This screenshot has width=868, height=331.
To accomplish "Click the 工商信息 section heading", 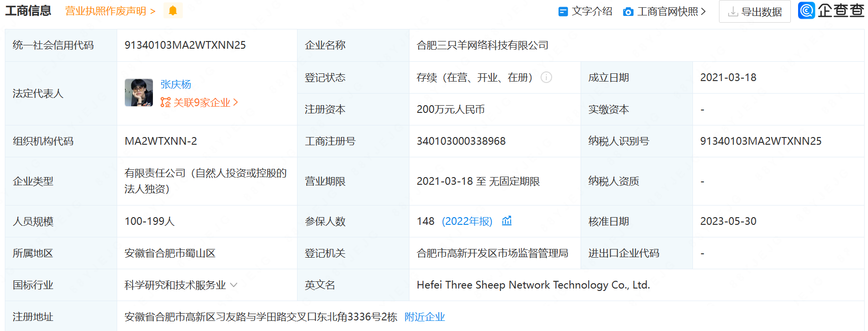I will point(28,11).
